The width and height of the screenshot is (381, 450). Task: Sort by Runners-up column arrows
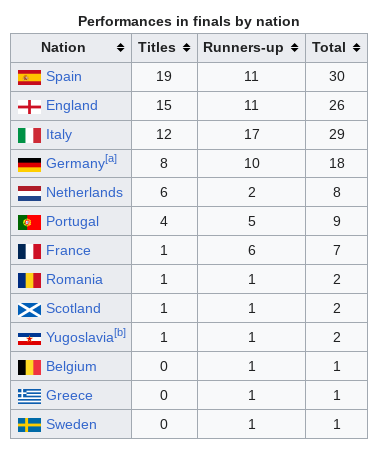pyautogui.click(x=294, y=48)
